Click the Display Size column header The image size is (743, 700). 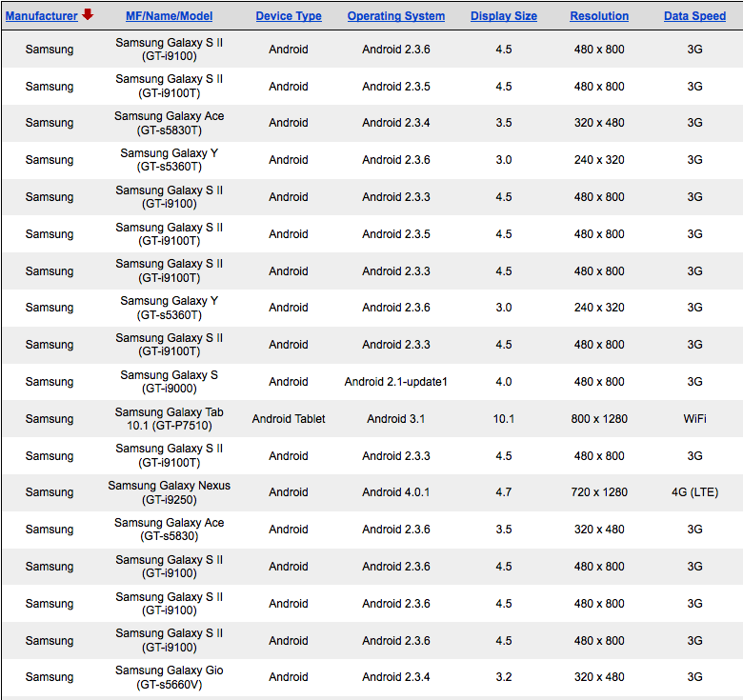click(x=504, y=16)
